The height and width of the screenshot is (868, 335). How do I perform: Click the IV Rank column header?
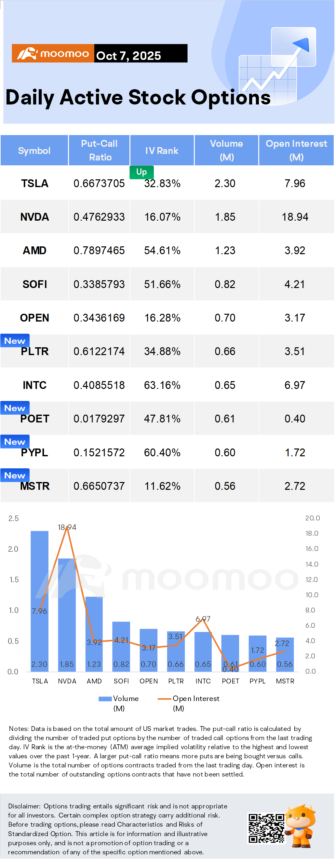tap(162, 151)
